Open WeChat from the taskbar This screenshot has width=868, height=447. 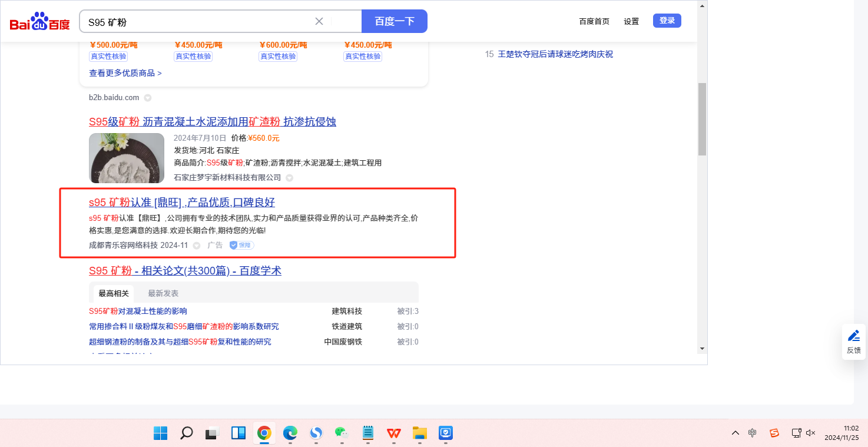(x=342, y=433)
